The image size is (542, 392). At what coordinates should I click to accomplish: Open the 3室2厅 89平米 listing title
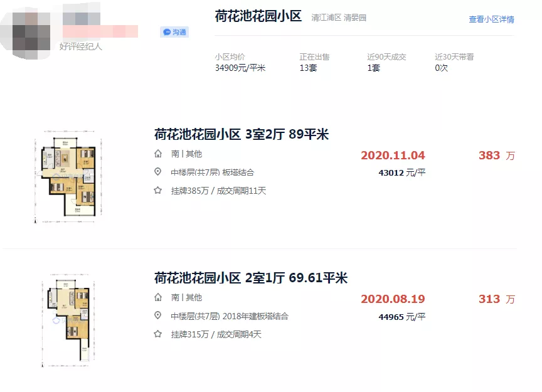click(x=242, y=134)
